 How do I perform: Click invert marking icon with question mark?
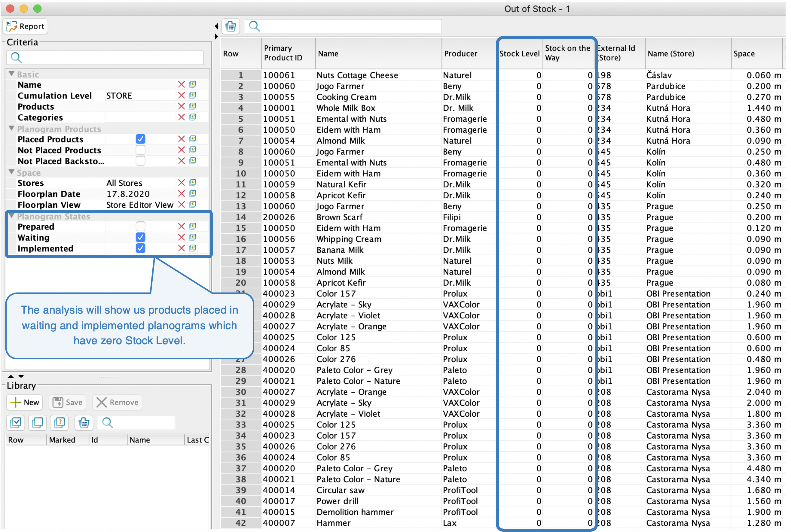tap(60, 423)
